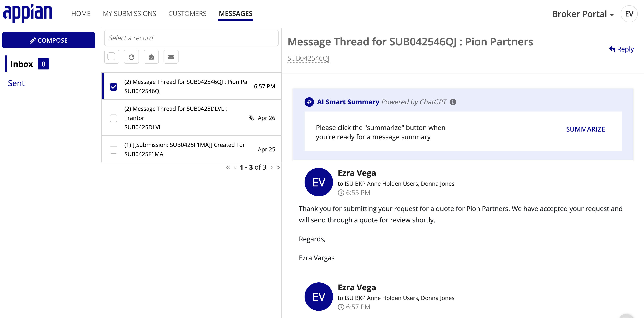Click the Select a record input field
Viewport: 644px width, 318px height.
(192, 37)
